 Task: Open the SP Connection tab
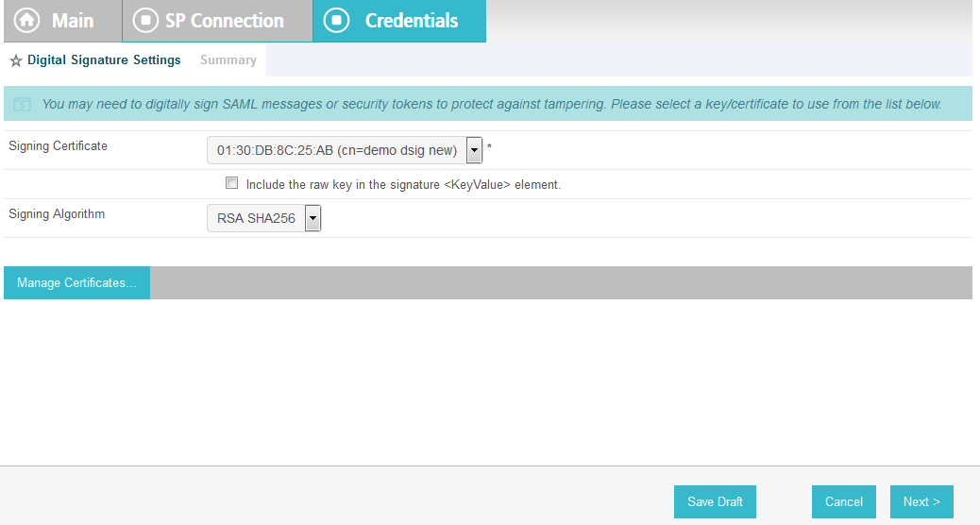tap(217, 21)
